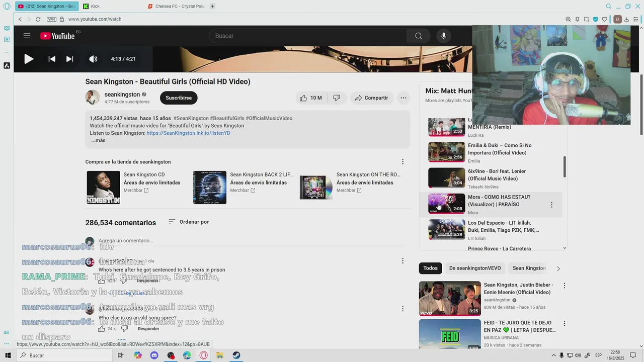Screen dimensions: 644x362
Task: Subscribe with the Suscribirse button
Action: click(179, 98)
